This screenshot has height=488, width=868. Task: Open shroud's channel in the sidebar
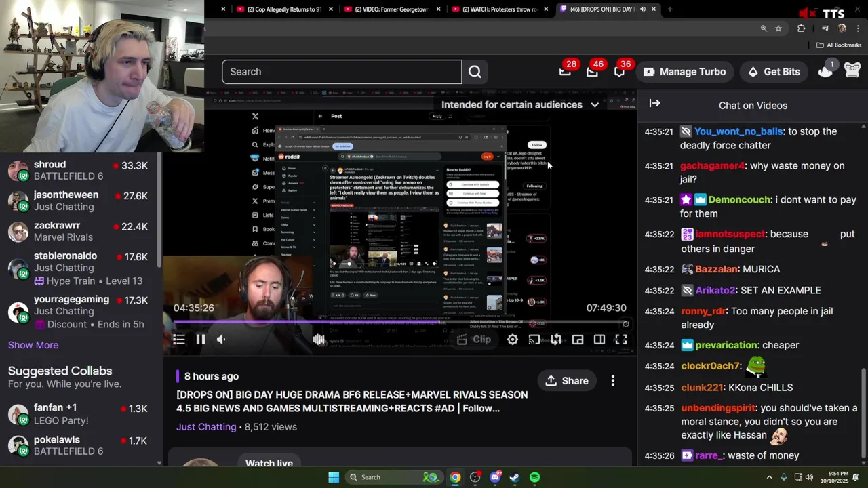pyautogui.click(x=81, y=170)
